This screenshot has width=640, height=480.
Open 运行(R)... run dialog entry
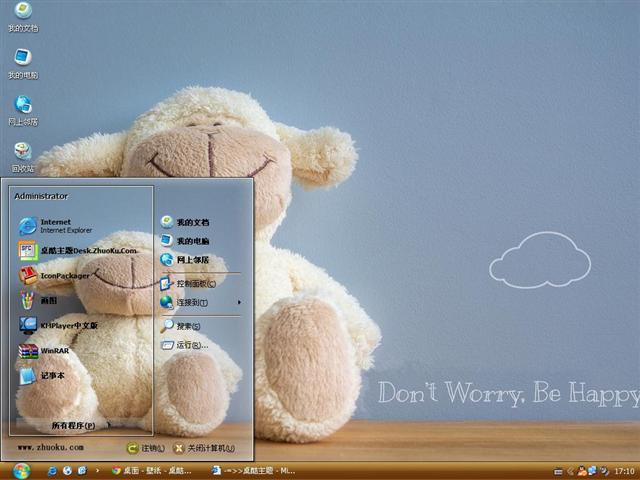pyautogui.click(x=184, y=345)
